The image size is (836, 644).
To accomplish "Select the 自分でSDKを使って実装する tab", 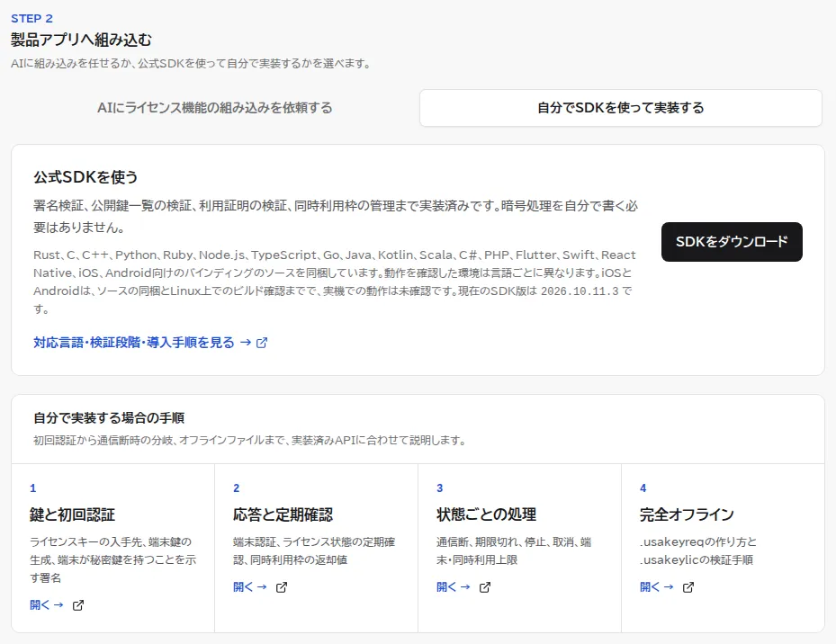I will [621, 108].
